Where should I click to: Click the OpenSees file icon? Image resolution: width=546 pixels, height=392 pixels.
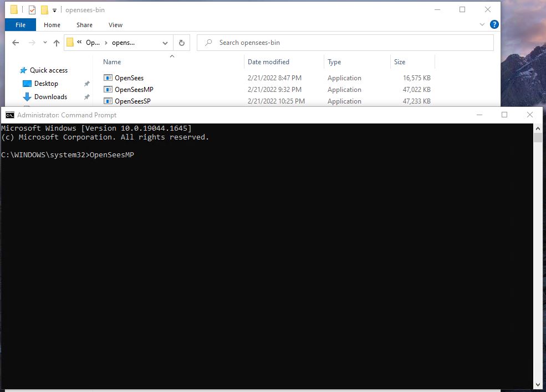[108, 78]
